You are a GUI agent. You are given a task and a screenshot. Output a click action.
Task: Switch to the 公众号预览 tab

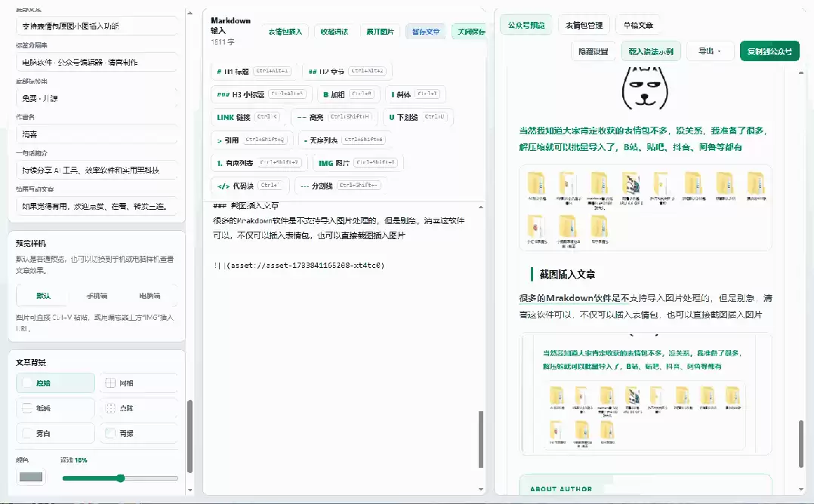[526, 25]
